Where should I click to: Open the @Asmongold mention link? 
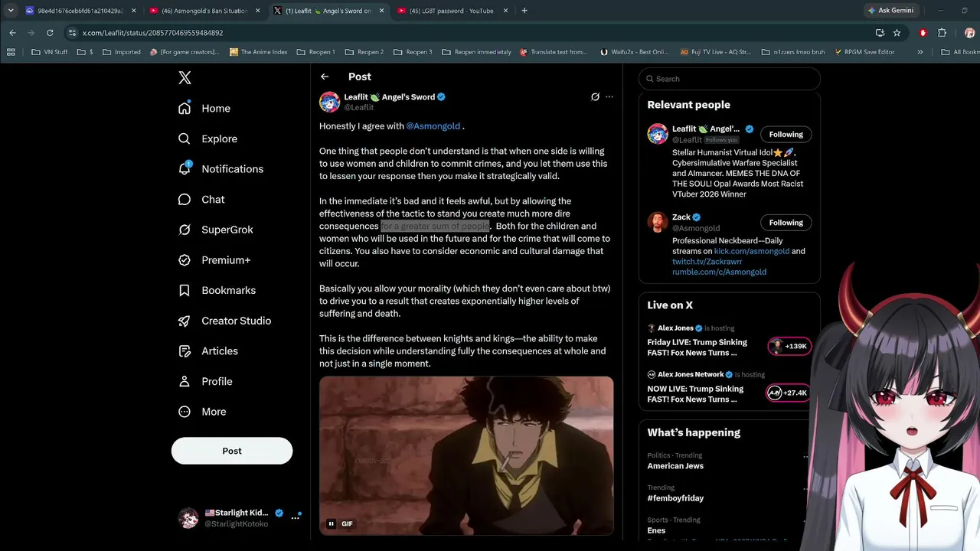[x=433, y=126]
